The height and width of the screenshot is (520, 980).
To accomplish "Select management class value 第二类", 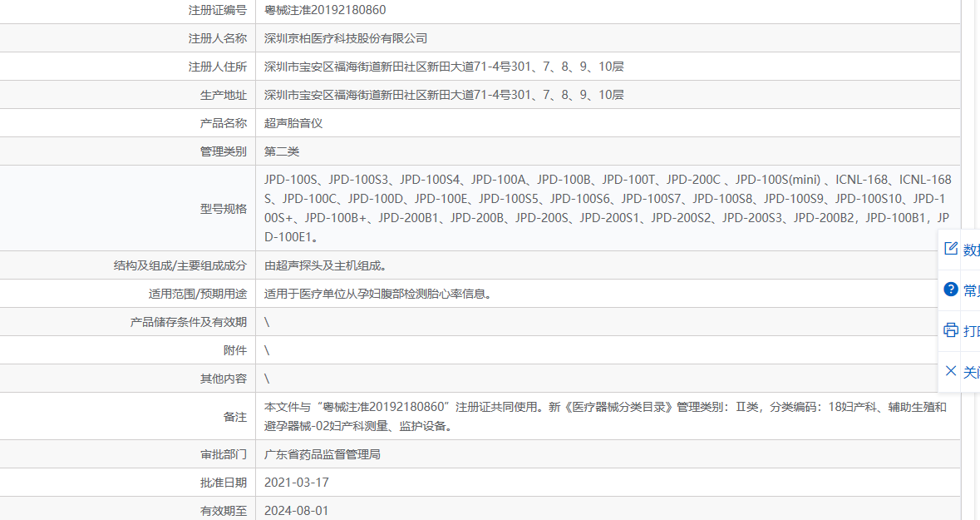I will pyautogui.click(x=282, y=151).
